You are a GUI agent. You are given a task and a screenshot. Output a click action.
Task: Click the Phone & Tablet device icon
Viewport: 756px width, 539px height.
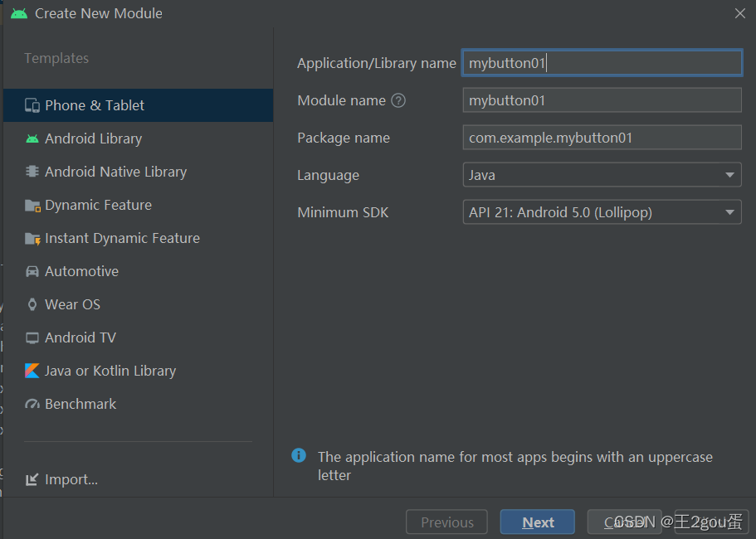point(32,105)
